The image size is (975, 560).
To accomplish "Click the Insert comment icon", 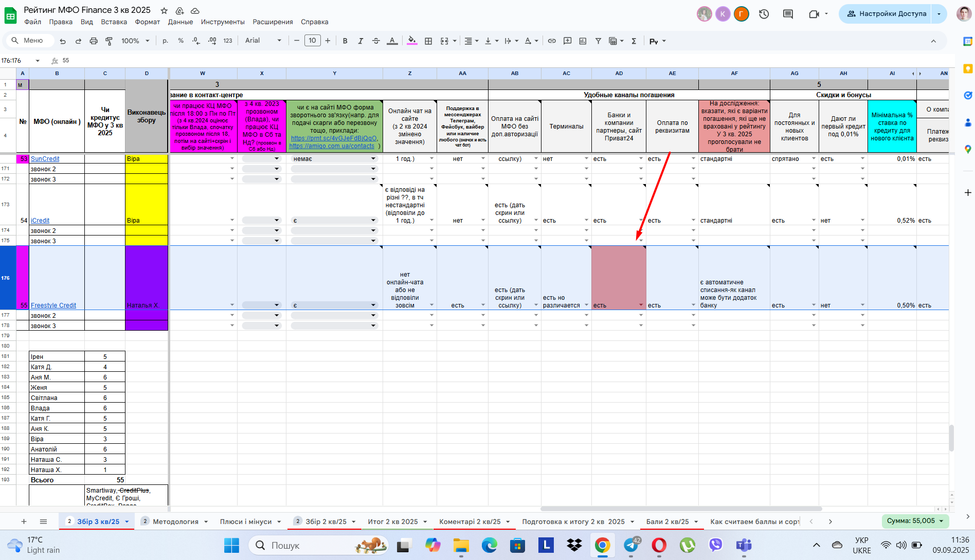I will coord(567,41).
